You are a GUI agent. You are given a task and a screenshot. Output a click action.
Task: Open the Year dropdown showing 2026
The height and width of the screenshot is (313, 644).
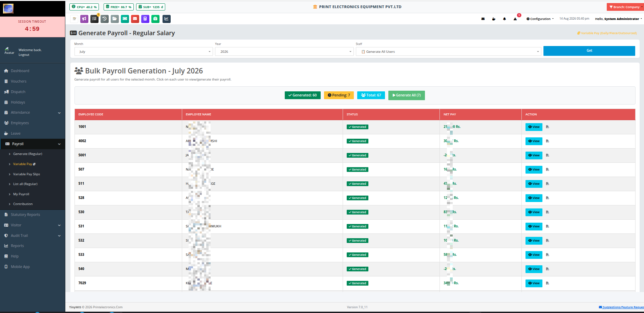[284, 51]
